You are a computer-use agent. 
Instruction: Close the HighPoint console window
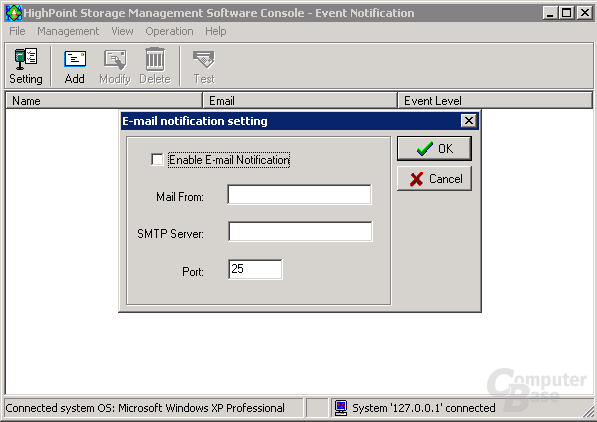tap(584, 13)
